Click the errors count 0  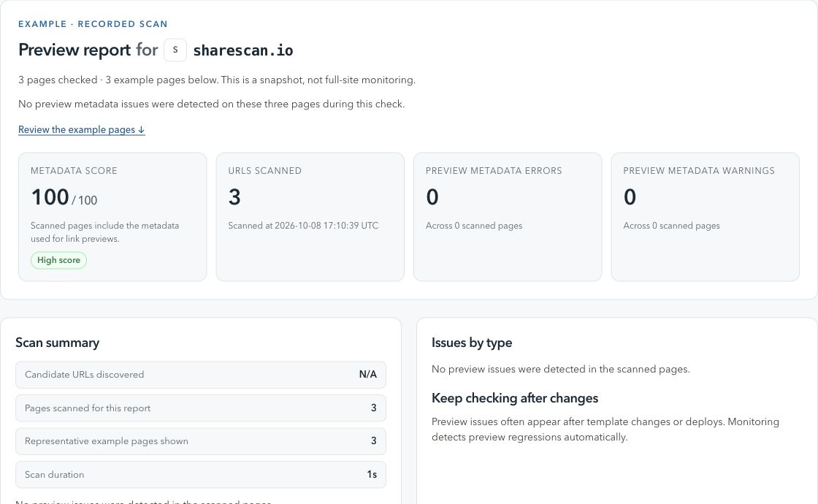(432, 197)
